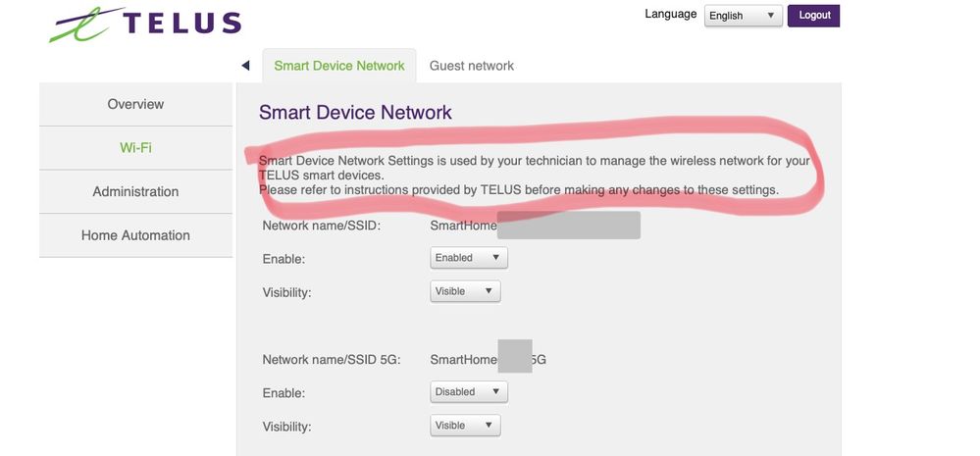Click the Smart Device Network page heading

click(x=355, y=113)
